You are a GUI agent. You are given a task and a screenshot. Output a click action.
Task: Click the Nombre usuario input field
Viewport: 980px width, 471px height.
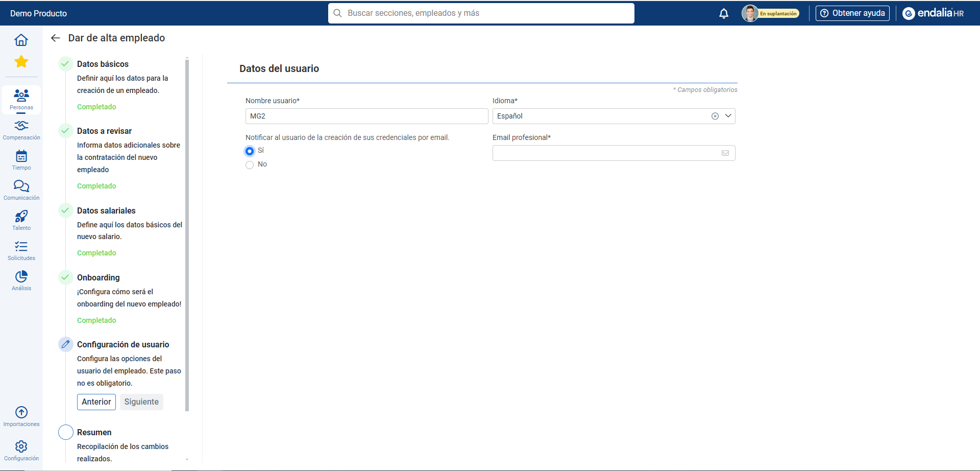pyautogui.click(x=366, y=116)
